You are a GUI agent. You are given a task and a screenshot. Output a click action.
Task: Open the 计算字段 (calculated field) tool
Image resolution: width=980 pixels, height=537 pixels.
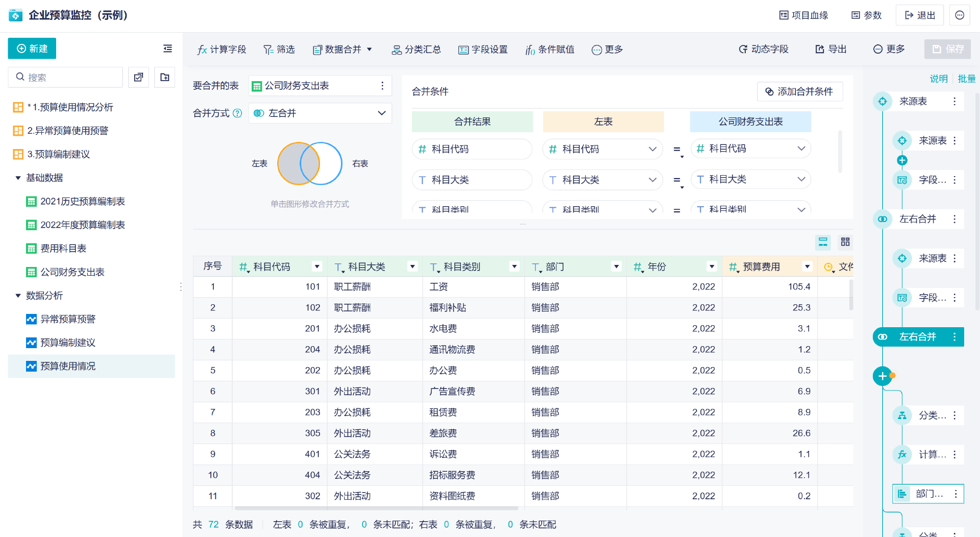[222, 50]
